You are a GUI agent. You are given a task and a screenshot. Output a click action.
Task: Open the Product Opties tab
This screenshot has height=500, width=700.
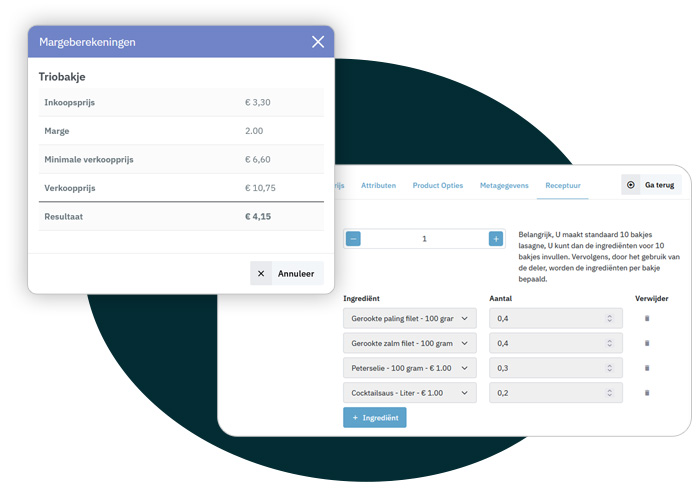tap(438, 186)
